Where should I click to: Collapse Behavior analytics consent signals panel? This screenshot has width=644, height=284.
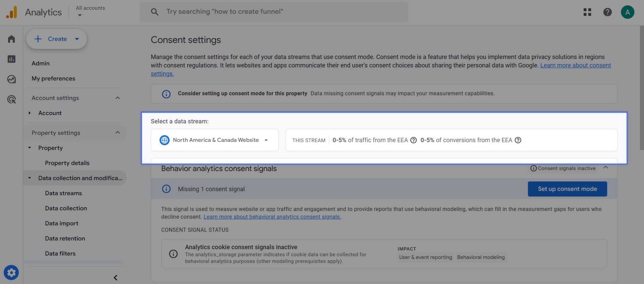point(606,168)
